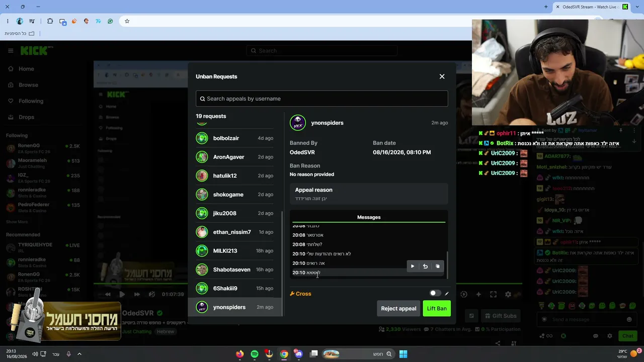Screen dimensions: 644x362
Task: Bookmark this page with star icon
Action: click(127, 21)
